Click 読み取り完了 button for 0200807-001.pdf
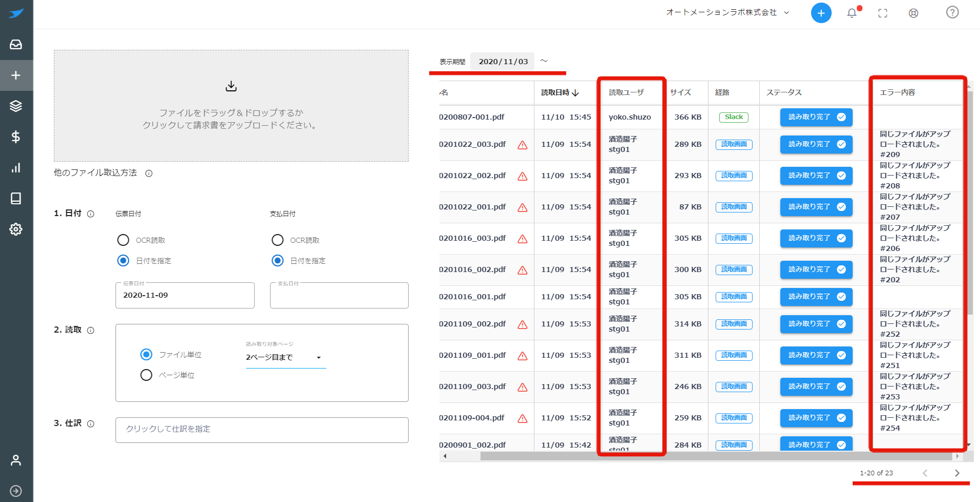Screen dimensions: 980x502 pos(816,117)
